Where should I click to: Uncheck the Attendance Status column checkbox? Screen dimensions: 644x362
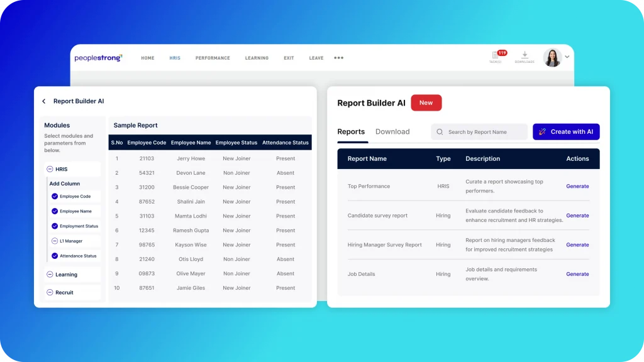[55, 256]
